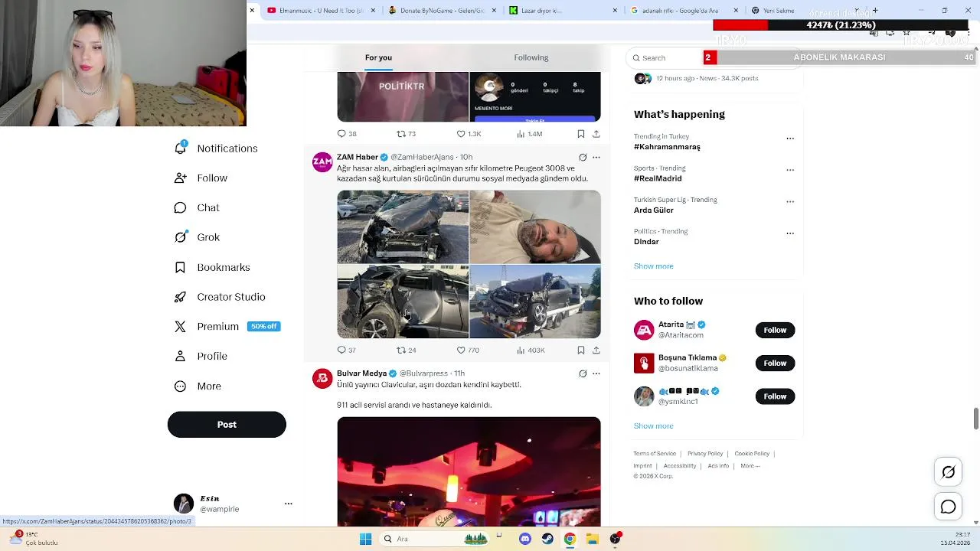Viewport: 980px width, 551px height.
Task: Open options for #Kahramanmaraş trend
Action: (x=790, y=139)
